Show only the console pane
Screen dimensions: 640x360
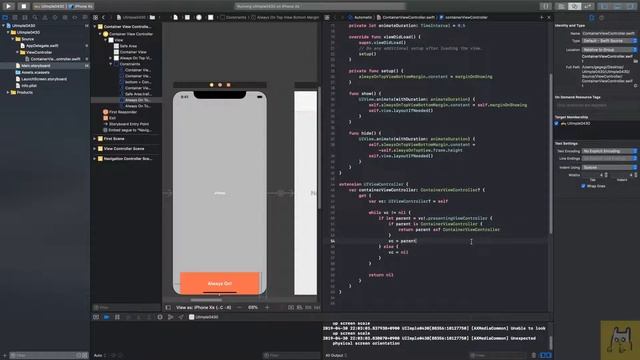[x=548, y=356]
